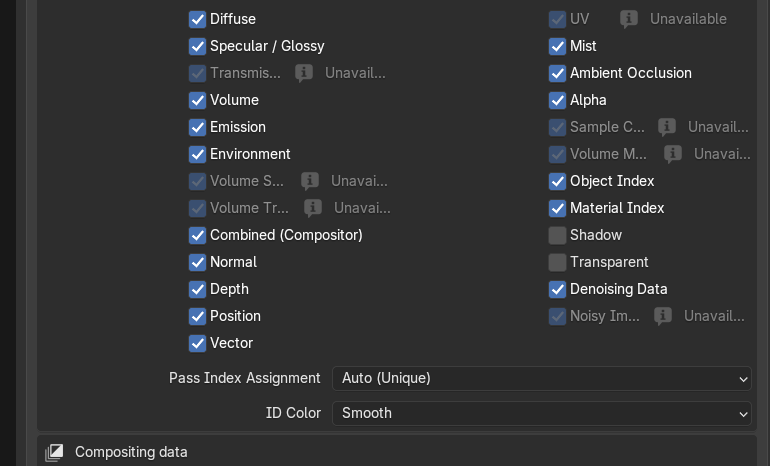Toggle the Normal pass checkbox
Image resolution: width=770 pixels, height=466 pixels.
point(197,262)
